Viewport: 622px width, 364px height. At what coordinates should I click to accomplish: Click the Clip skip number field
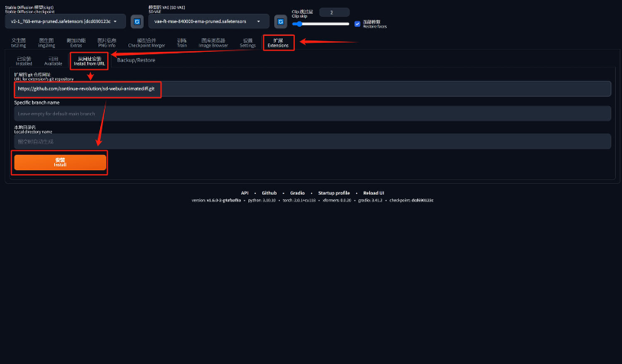333,12
